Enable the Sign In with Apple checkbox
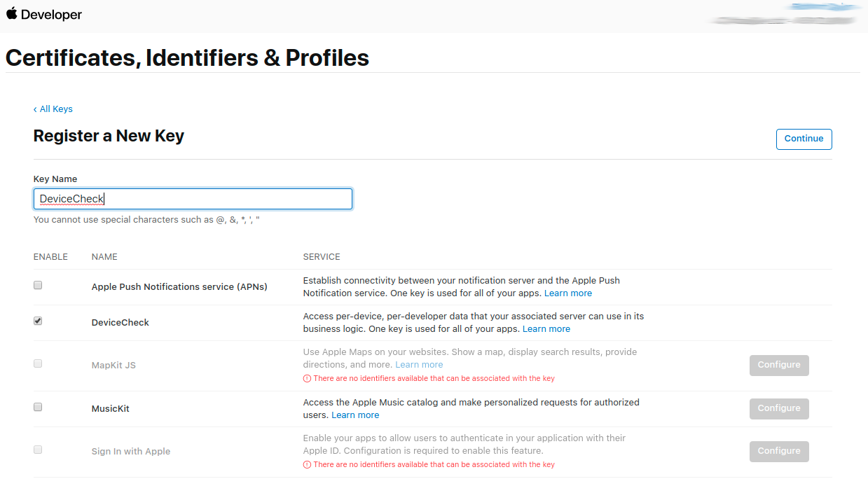Image resolution: width=868 pixels, height=493 pixels. [37, 449]
